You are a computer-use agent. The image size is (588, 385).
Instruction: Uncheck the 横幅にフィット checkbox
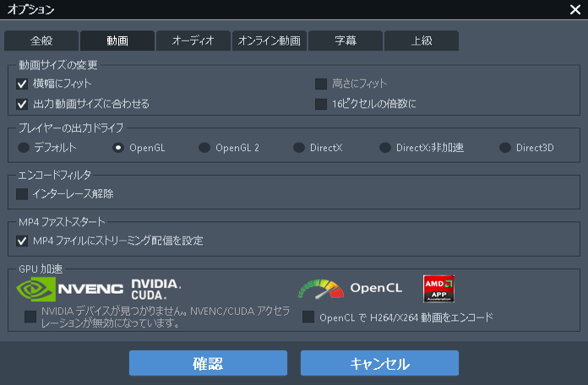click(23, 84)
